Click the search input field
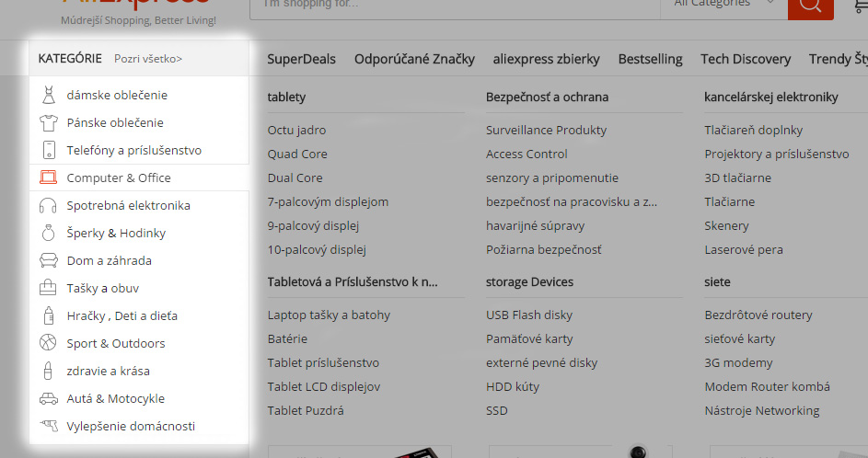The image size is (868, 458). coord(455,6)
